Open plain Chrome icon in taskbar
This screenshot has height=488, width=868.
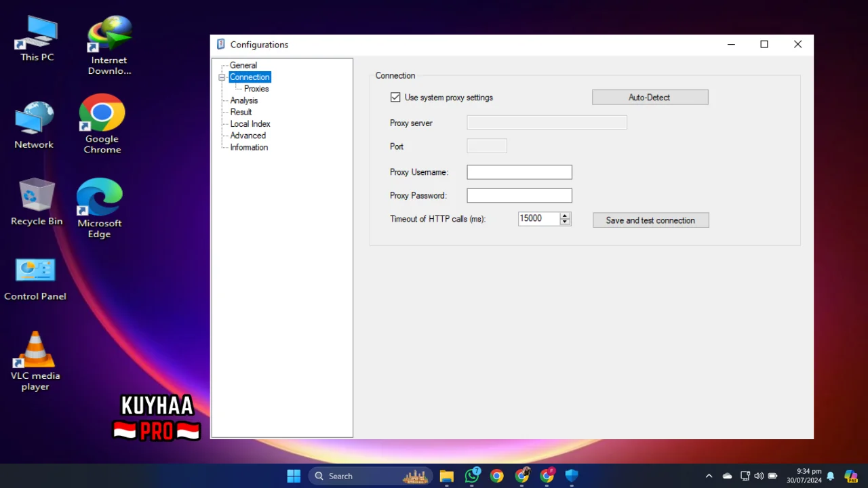pos(497,476)
